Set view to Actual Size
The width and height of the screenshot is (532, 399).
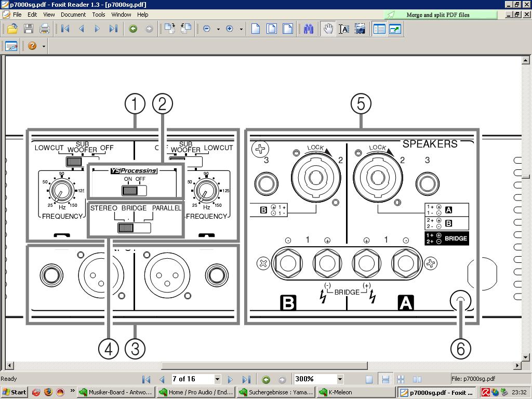pyautogui.click(x=256, y=29)
